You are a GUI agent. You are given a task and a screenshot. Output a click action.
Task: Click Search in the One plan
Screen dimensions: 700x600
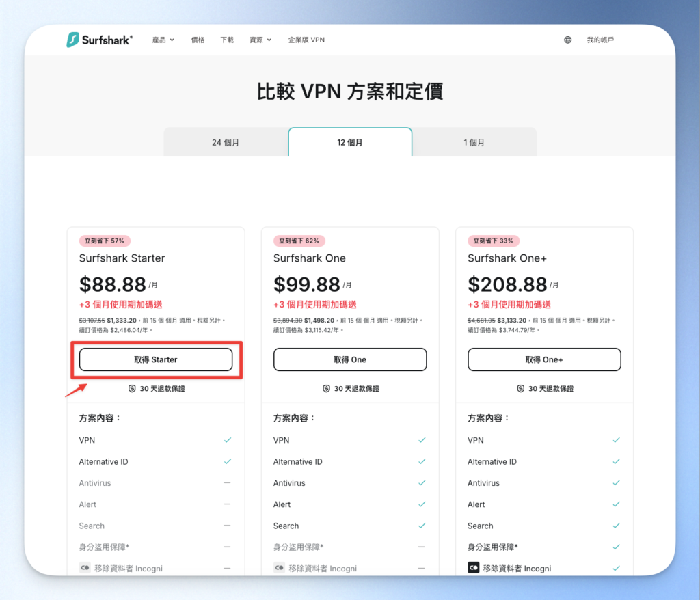tap(286, 526)
